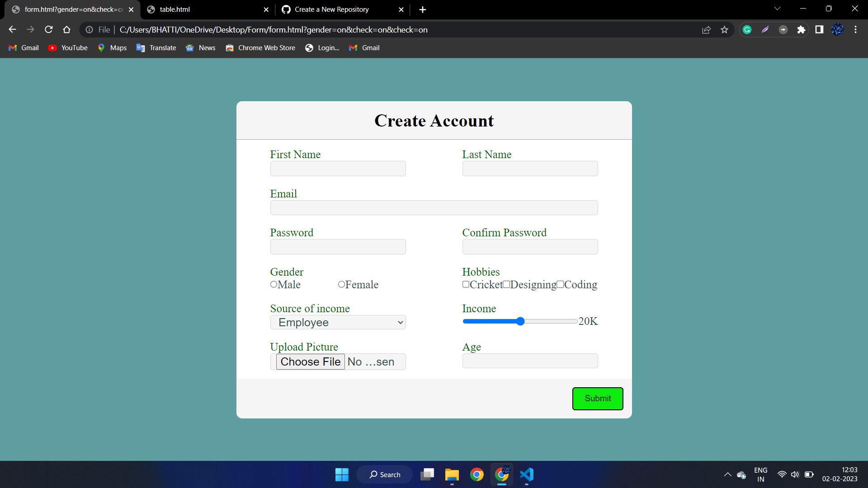Image resolution: width=868 pixels, height=488 pixels.
Task: Show hidden system tray icons
Action: (727, 474)
